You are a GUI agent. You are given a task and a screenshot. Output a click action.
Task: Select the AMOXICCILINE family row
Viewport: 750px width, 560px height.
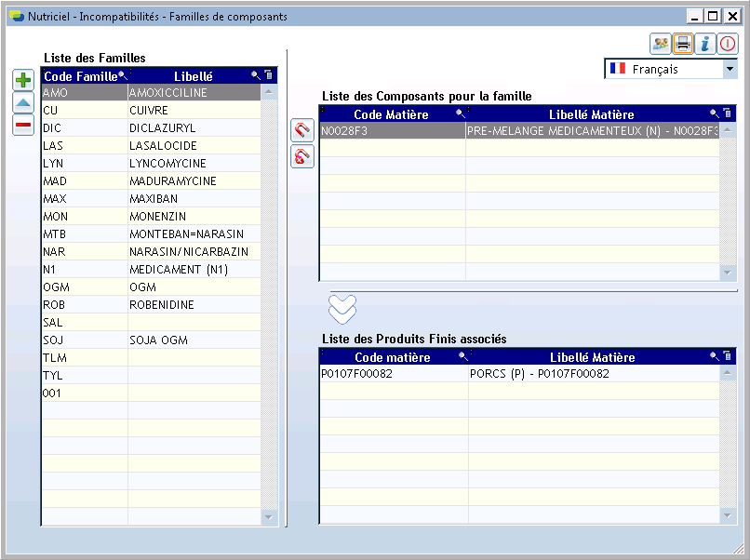(x=151, y=92)
